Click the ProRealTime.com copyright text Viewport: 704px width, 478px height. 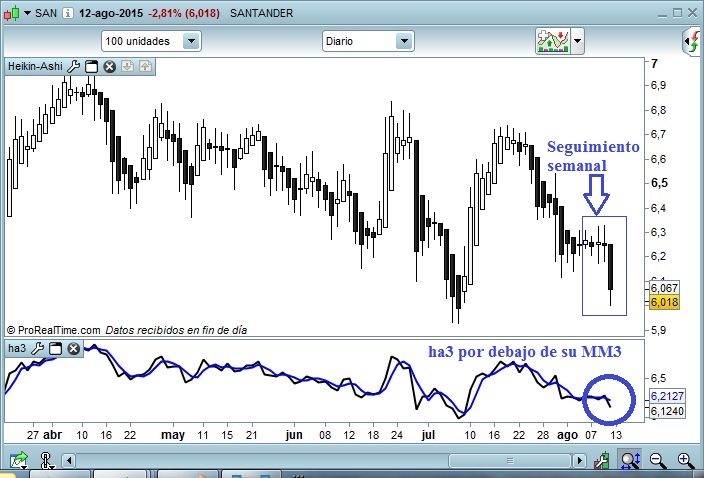[x=53, y=330]
